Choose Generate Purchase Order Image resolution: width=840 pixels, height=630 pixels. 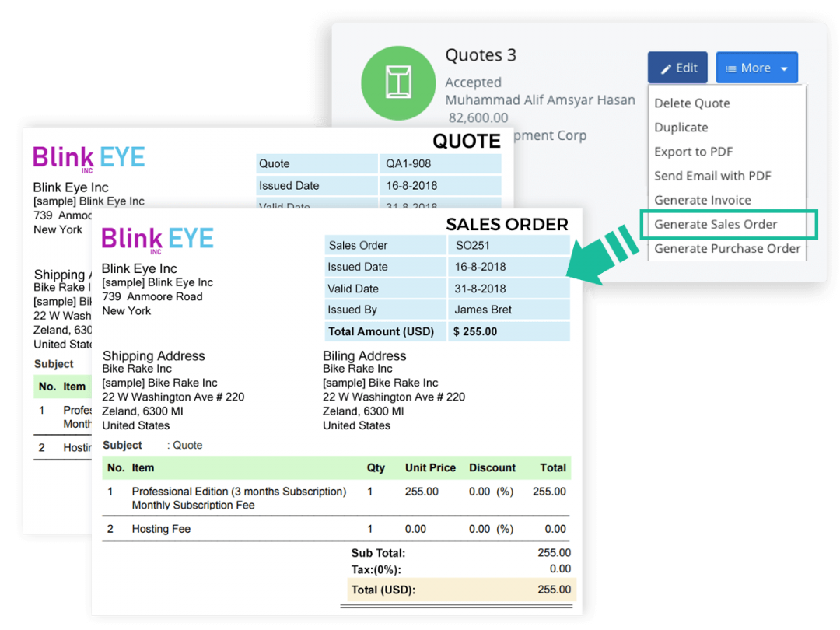pos(726,248)
